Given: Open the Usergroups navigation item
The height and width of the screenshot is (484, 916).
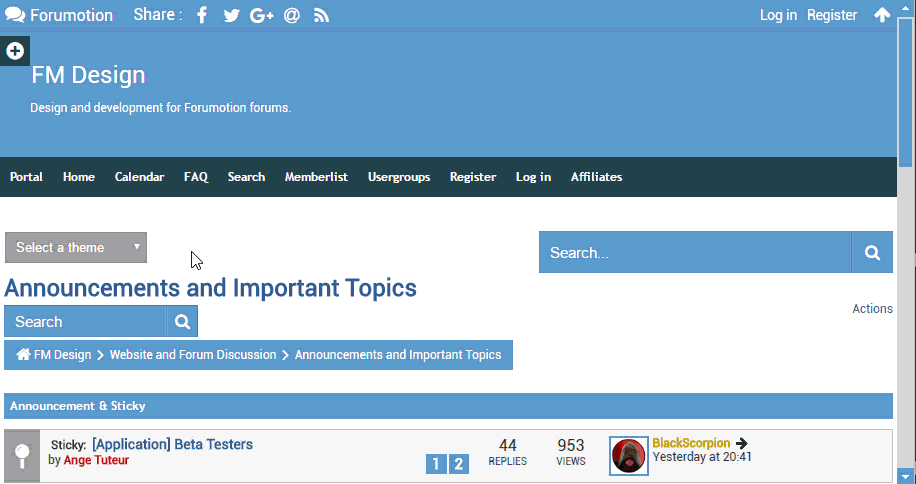Looking at the screenshot, I should point(399,177).
